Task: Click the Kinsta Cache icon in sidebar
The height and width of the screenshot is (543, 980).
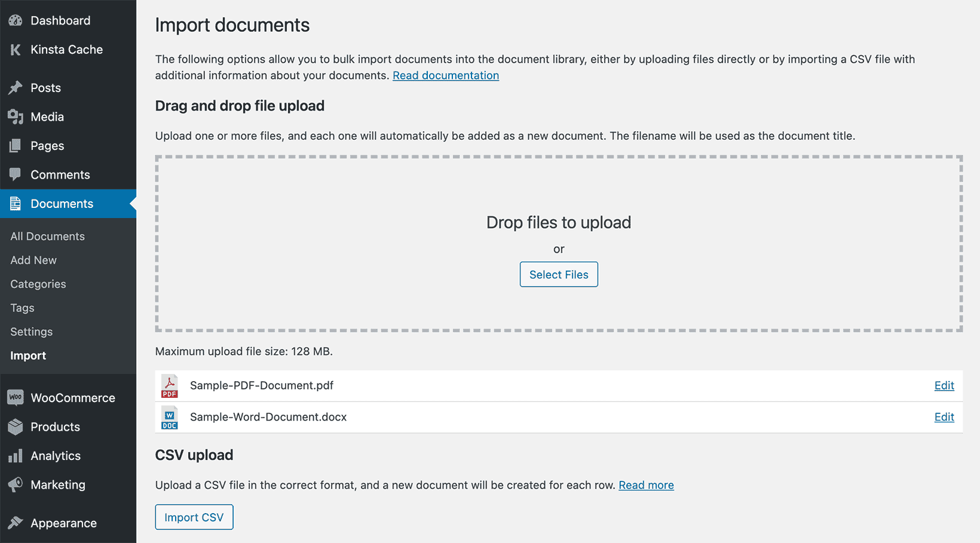Action: tap(16, 50)
